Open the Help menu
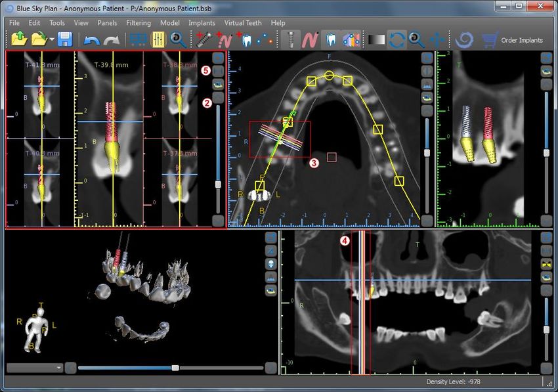This screenshot has width=558, height=392. coord(278,23)
